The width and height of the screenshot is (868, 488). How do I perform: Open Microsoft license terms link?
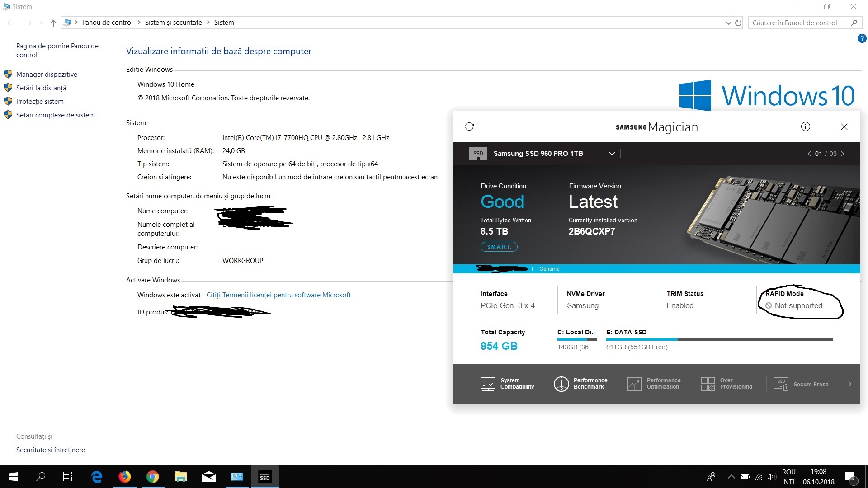[278, 295]
